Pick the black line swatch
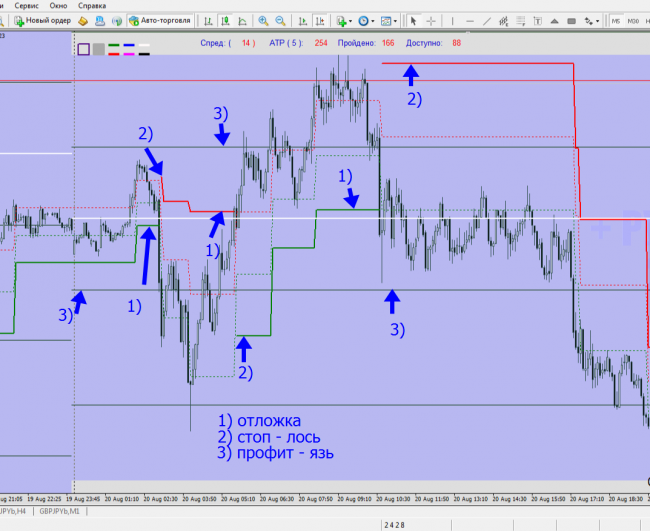Screen dimensions: 650x531 (144, 54)
